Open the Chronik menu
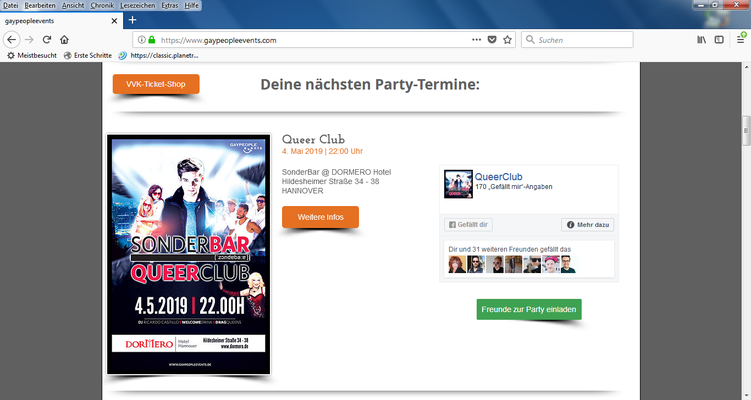The image size is (751, 400). (102, 5)
